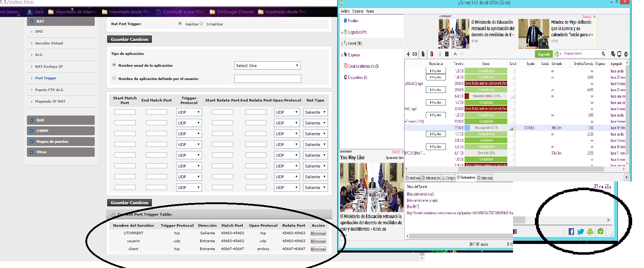644x268 pixels.
Task: Switch to the Velocidad tab
Action: click(485, 178)
